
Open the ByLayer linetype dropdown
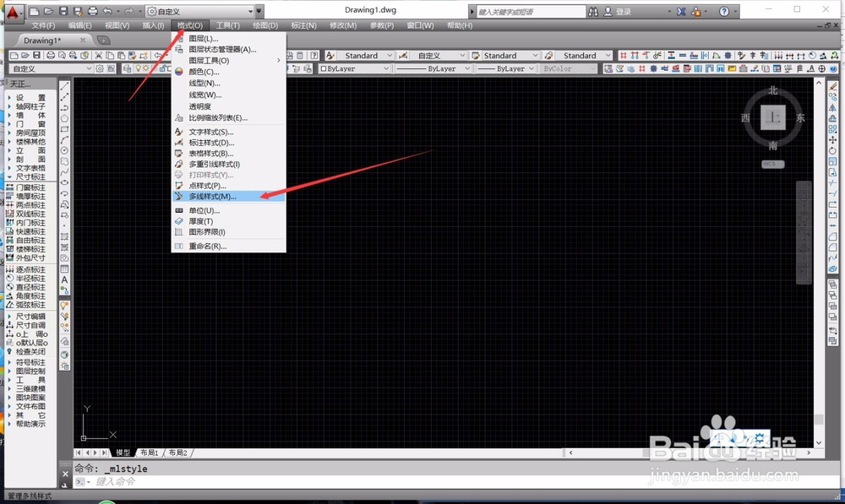433,68
